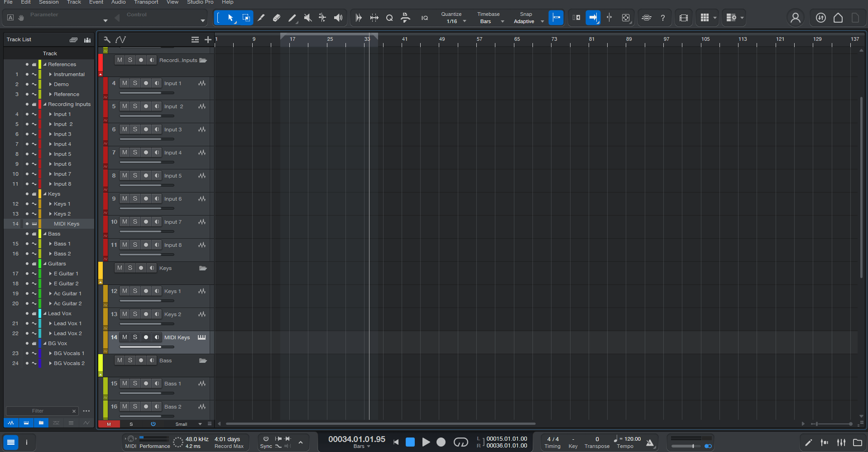The width and height of the screenshot is (868, 452).
Task: Solo the Keys 1 track
Action: click(135, 291)
